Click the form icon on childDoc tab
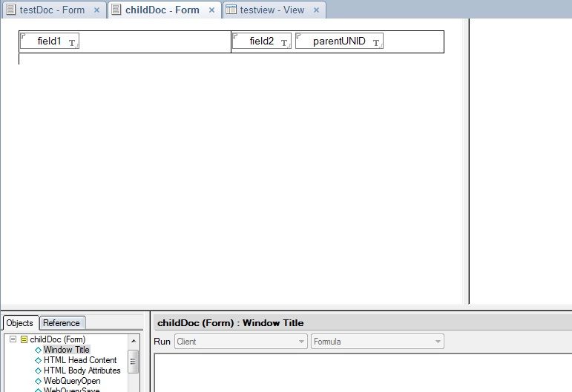 pos(116,10)
